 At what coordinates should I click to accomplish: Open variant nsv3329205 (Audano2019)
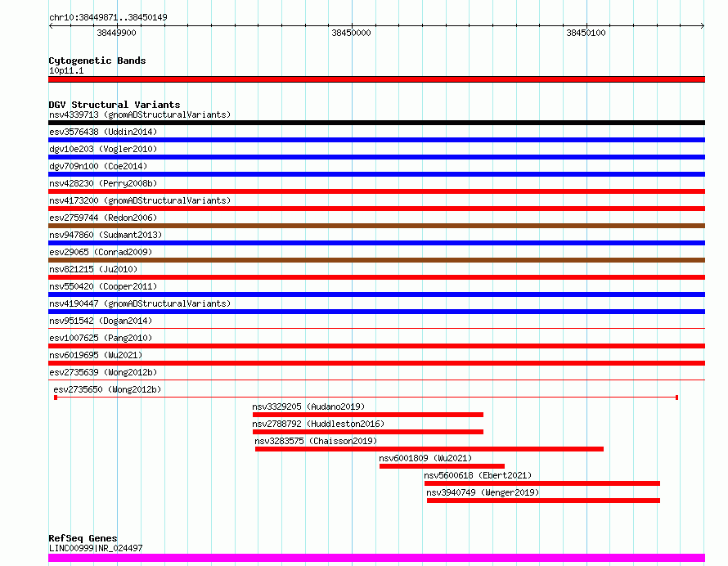click(x=308, y=407)
